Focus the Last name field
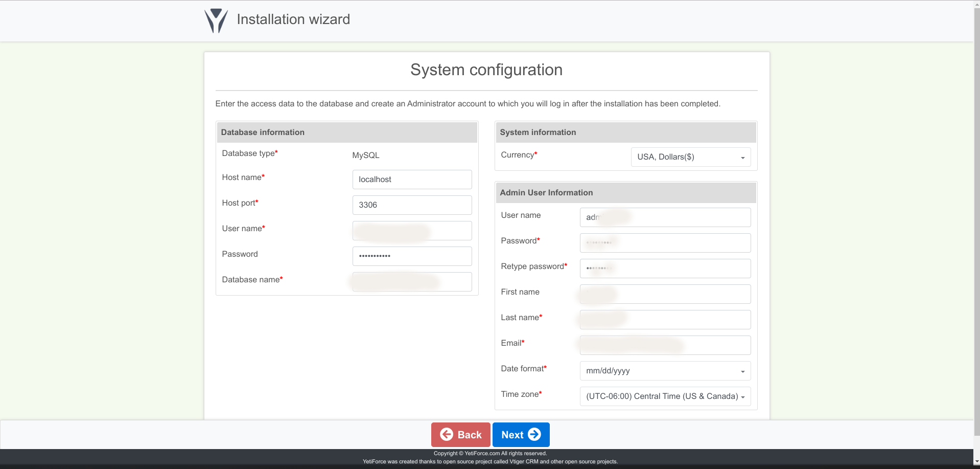980x469 pixels. [x=665, y=320]
